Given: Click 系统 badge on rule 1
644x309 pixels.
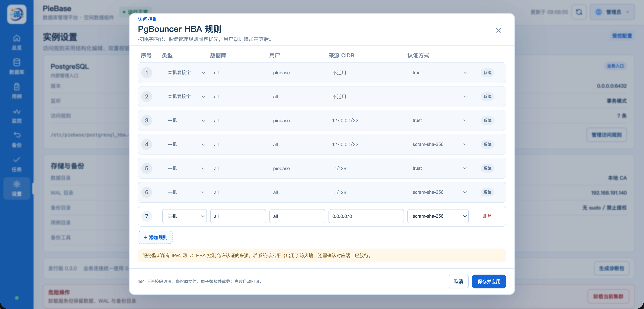Looking at the screenshot, I should tap(487, 73).
